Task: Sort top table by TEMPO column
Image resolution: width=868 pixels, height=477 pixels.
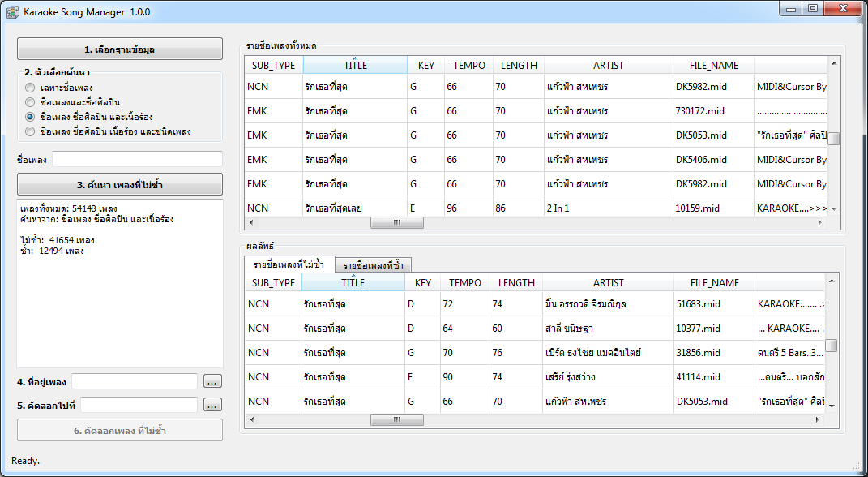Action: point(469,66)
